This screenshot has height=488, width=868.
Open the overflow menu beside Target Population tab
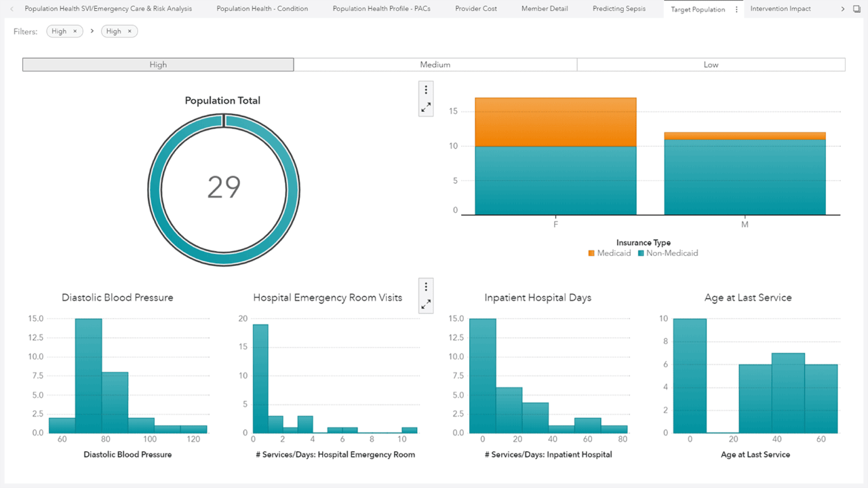[x=736, y=9]
